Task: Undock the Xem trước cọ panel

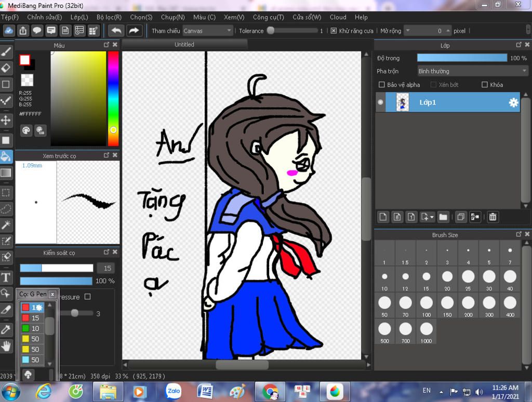Action: point(107,155)
